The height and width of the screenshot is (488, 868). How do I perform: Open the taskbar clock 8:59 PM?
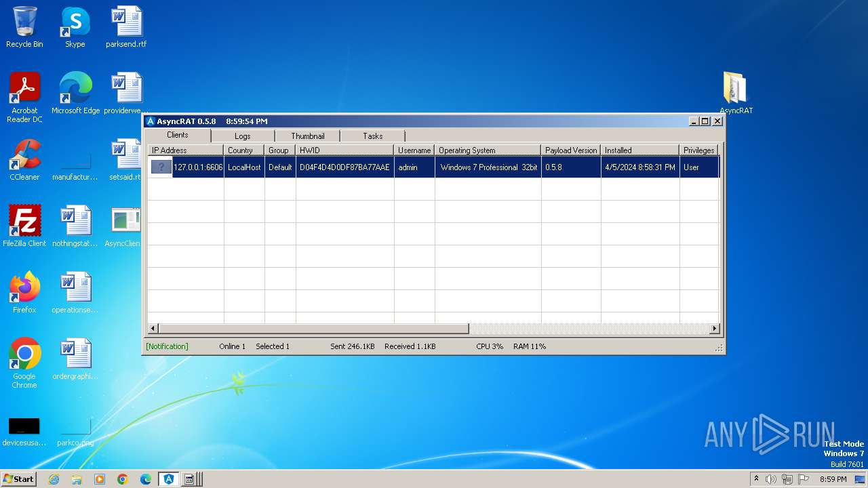click(833, 479)
